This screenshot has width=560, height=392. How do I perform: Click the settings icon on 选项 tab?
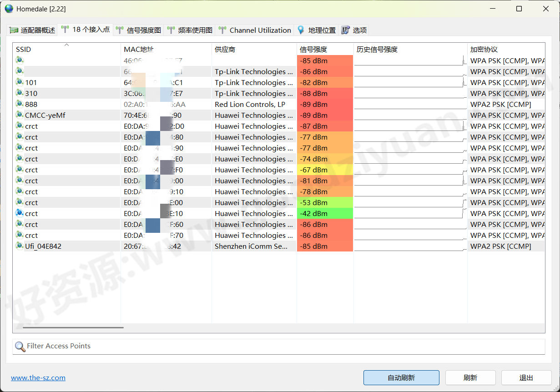coord(344,30)
